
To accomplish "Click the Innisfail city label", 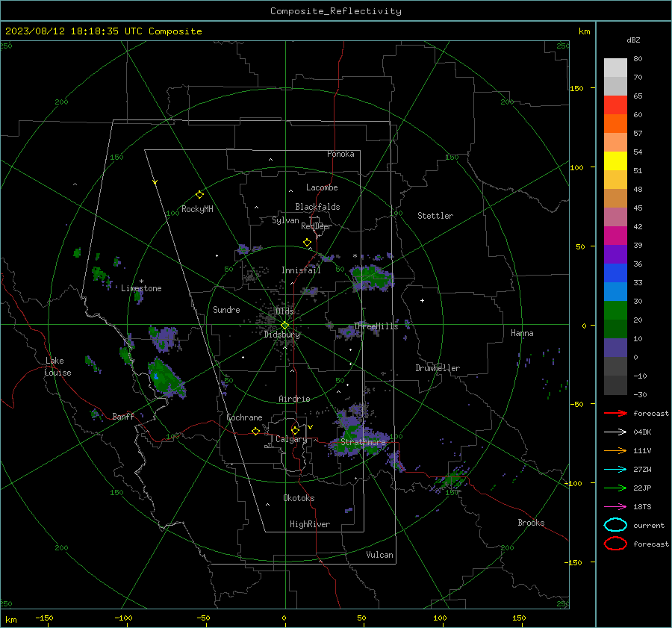I will 301,270.
